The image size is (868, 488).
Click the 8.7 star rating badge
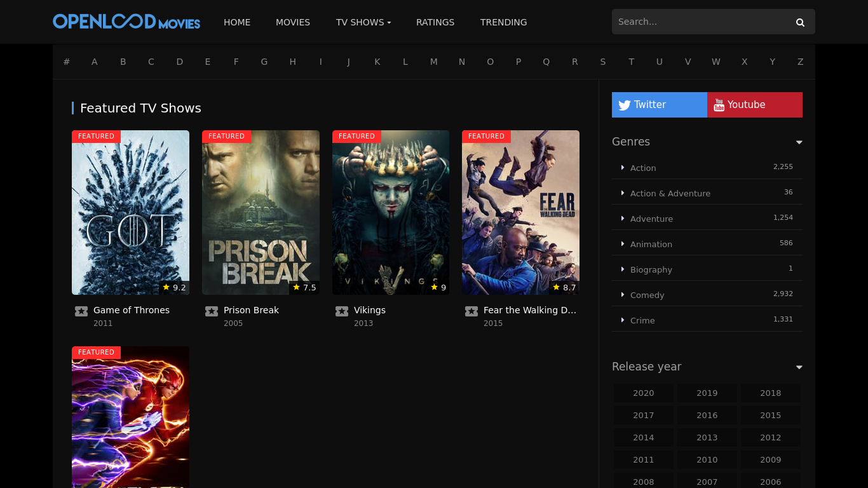coord(564,287)
